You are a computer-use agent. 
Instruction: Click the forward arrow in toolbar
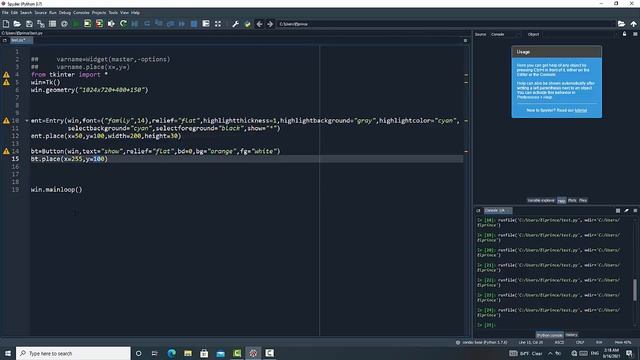270,24
